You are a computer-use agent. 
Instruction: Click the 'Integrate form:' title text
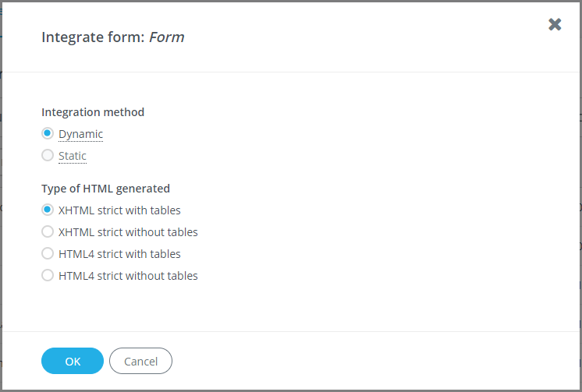pyautogui.click(x=93, y=37)
